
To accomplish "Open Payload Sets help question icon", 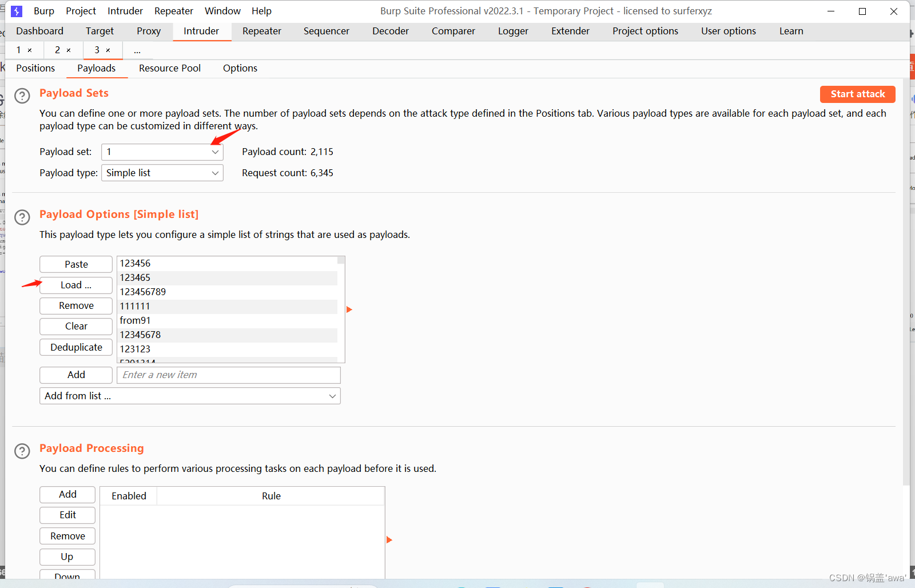I will click(22, 96).
